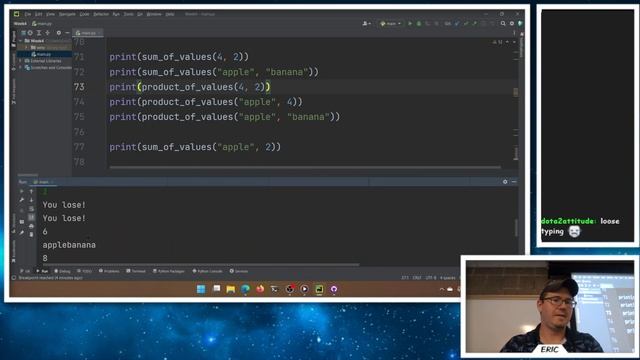Open Firefox from the taskbar
This screenshot has width=640, height=360.
coord(260,289)
